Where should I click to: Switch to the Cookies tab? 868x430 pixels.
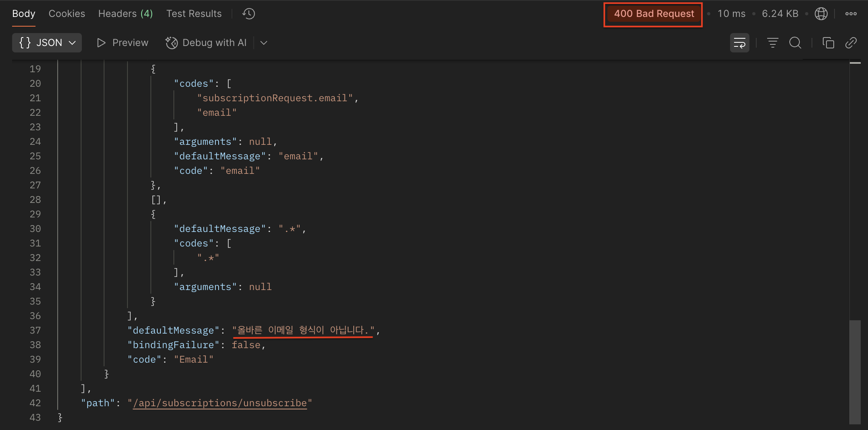67,14
